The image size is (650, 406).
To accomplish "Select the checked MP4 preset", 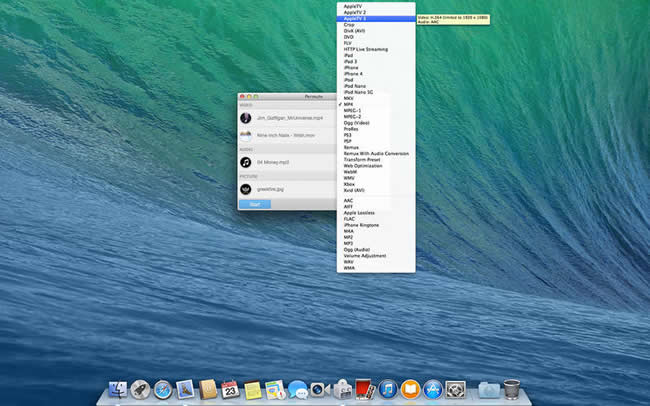I will (x=347, y=103).
